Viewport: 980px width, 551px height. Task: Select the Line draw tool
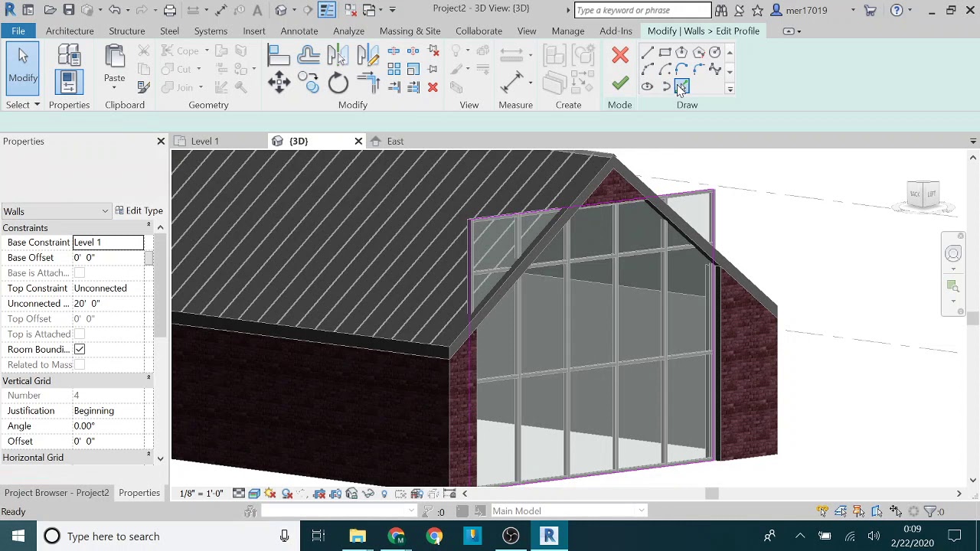pyautogui.click(x=647, y=52)
